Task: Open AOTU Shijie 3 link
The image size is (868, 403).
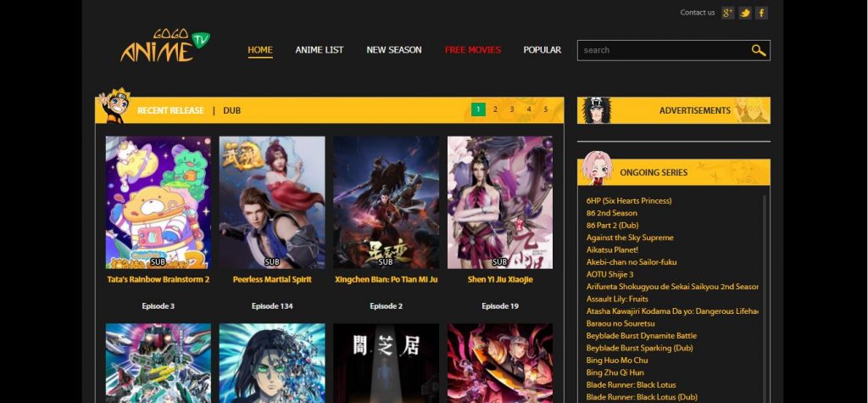Action: tap(610, 274)
